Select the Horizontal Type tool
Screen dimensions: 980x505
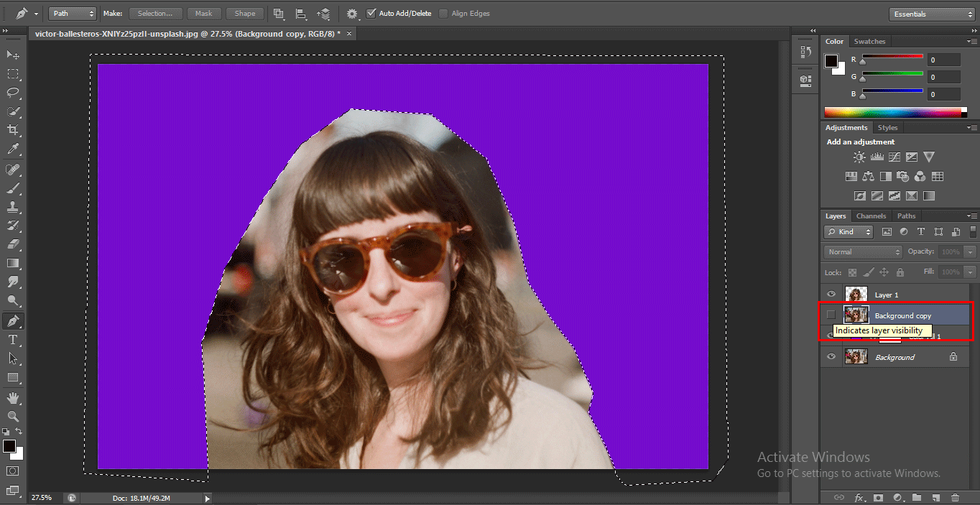pyautogui.click(x=13, y=339)
